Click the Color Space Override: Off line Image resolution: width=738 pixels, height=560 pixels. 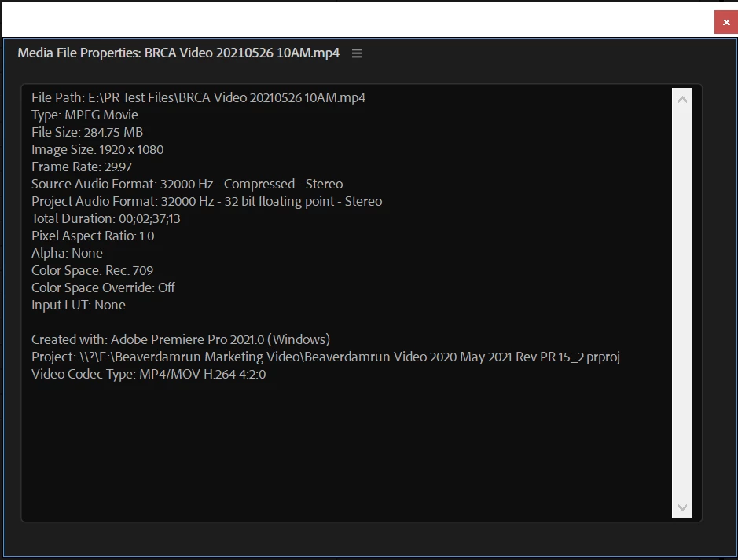(x=103, y=287)
